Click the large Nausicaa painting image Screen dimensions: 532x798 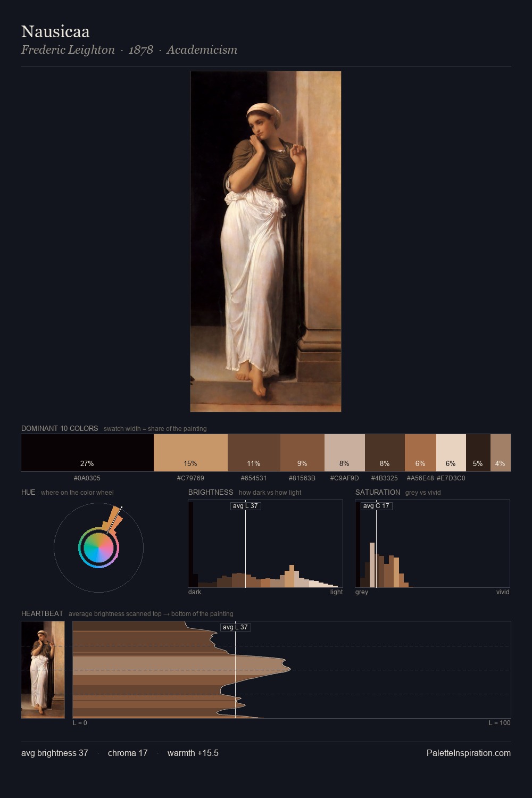265,242
